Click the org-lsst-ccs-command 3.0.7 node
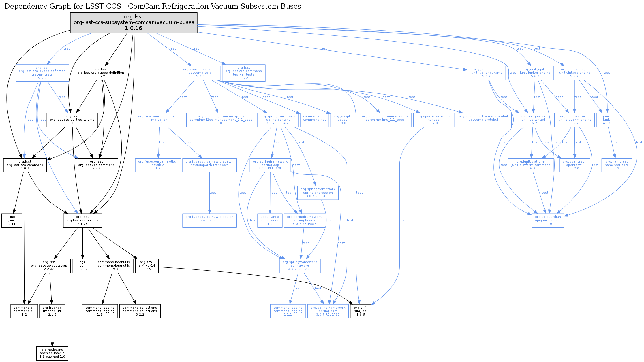Image resolution: width=644 pixels, height=362 pixels. [x=25, y=165]
